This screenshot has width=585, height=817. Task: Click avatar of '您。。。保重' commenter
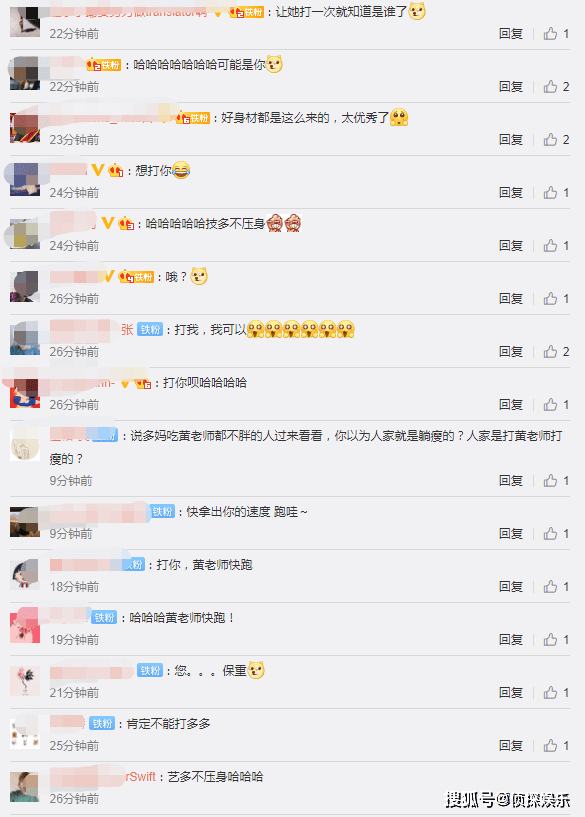[24, 680]
